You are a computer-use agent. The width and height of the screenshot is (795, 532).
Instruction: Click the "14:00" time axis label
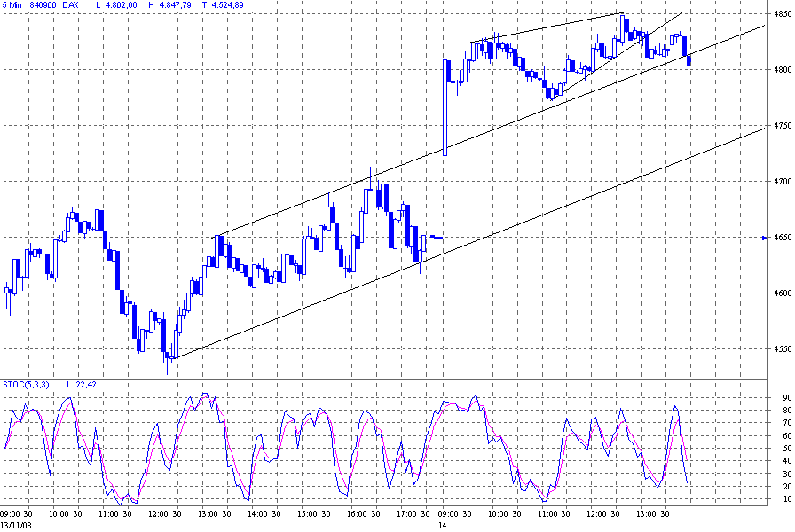(257, 513)
